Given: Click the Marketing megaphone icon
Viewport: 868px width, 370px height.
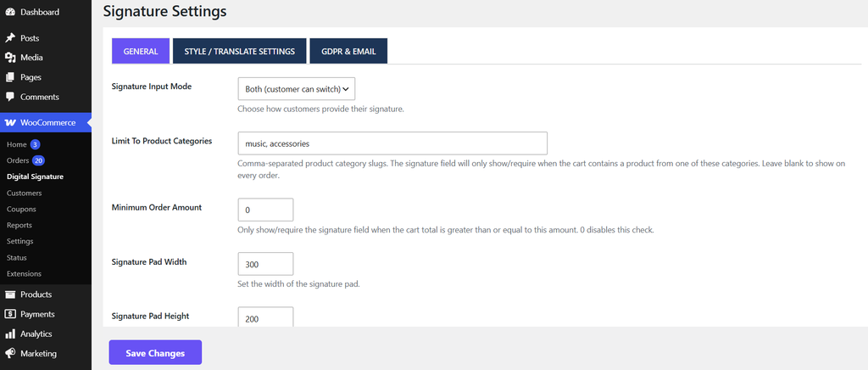Looking at the screenshot, I should click(x=10, y=353).
